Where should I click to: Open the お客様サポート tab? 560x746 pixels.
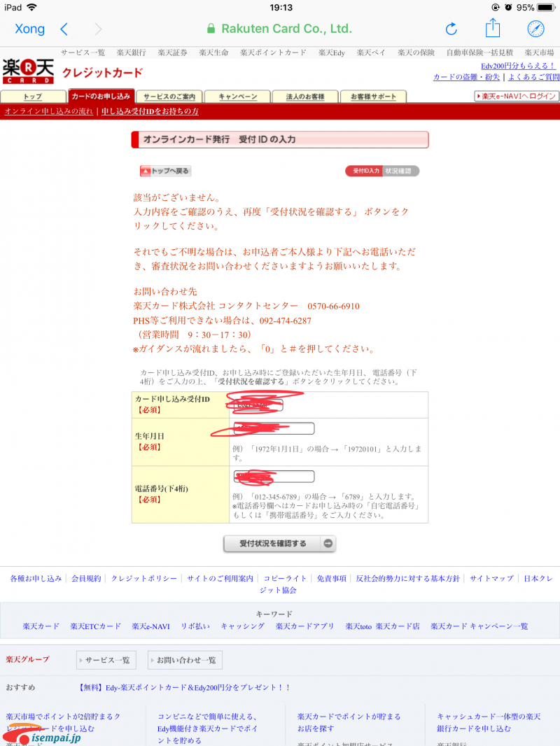point(373,97)
